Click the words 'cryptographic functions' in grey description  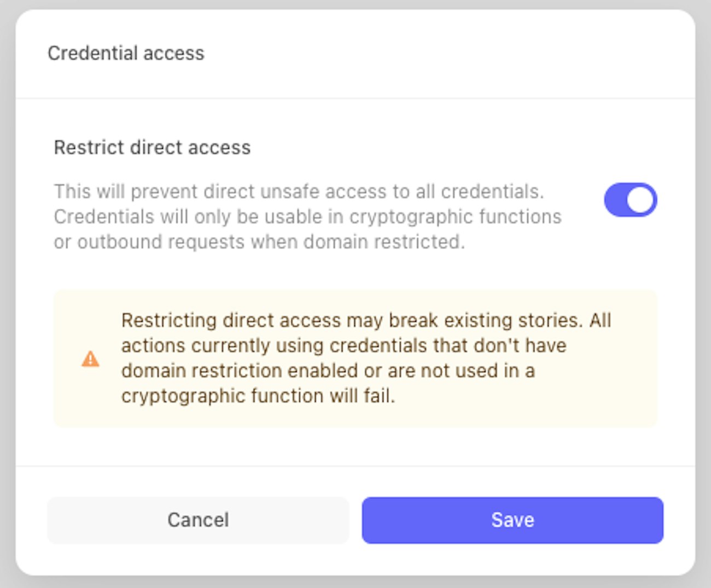tap(455, 217)
